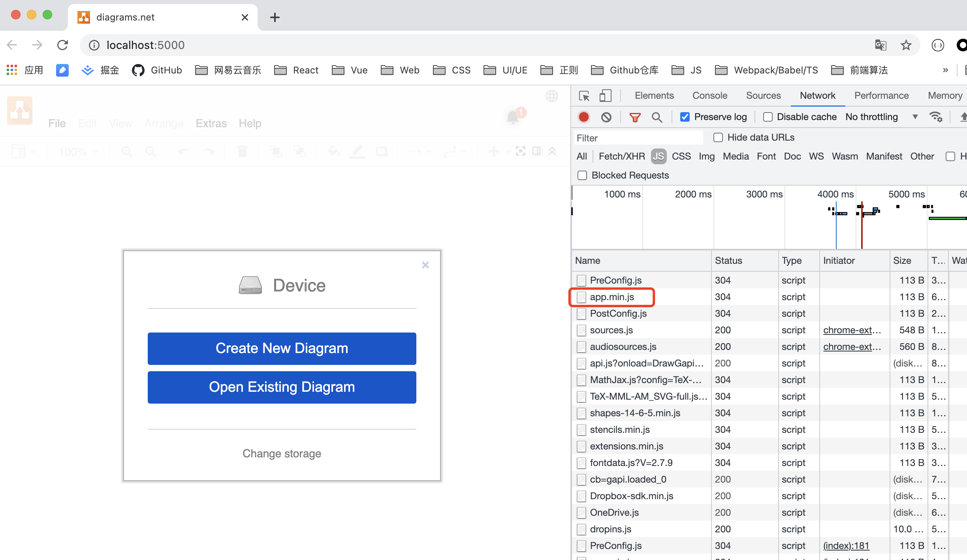
Task: Click the Change storage link
Action: click(282, 453)
